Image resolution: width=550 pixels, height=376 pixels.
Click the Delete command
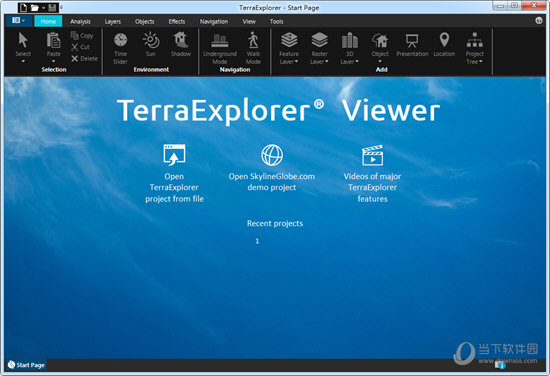coord(84,59)
